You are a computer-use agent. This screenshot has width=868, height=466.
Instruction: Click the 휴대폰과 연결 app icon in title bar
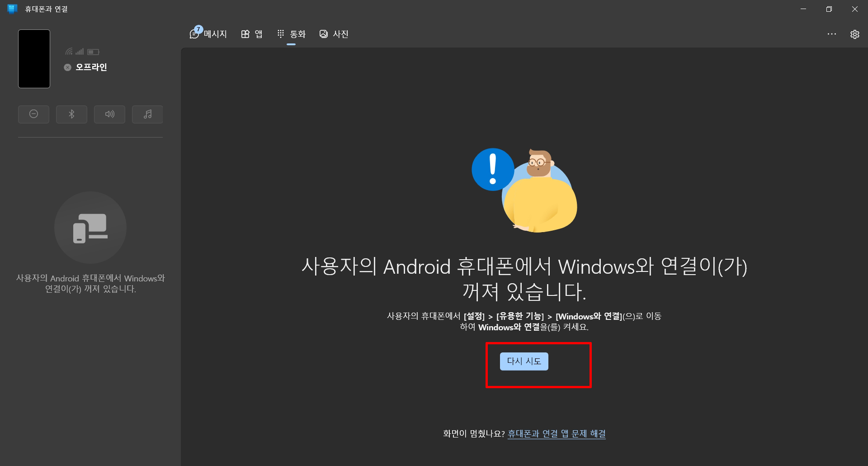(12, 9)
